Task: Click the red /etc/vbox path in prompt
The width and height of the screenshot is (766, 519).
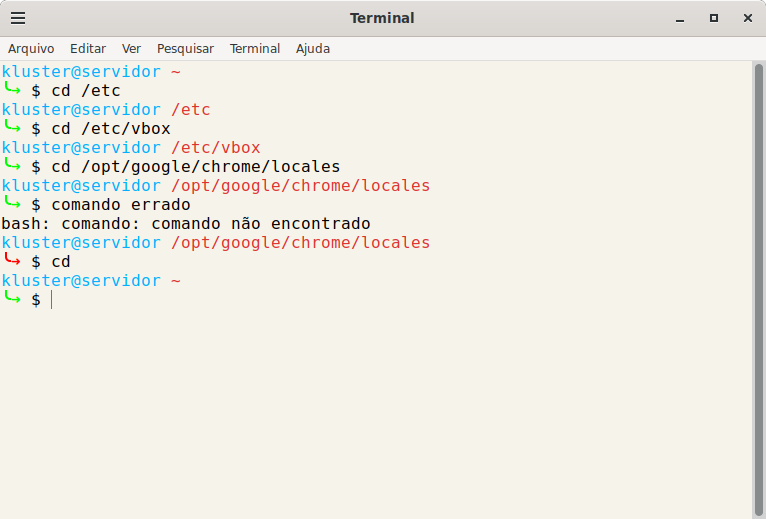Action: 215,148
